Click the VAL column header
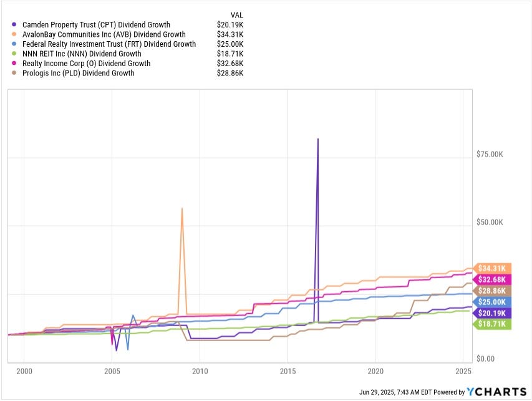 click(x=237, y=15)
